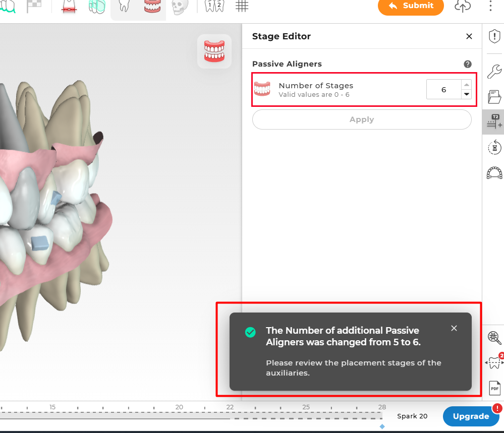Click the orange Submit button
Viewport: 504px width, 433px height.
[x=411, y=6]
